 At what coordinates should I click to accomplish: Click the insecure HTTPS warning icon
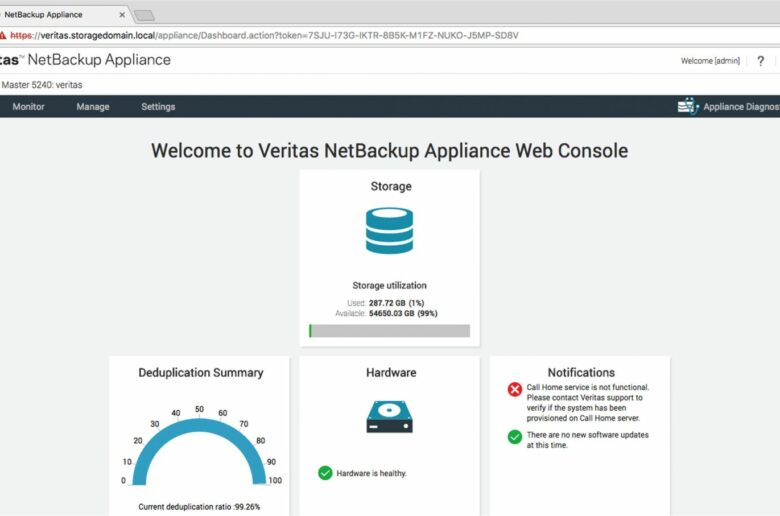tap(3, 35)
